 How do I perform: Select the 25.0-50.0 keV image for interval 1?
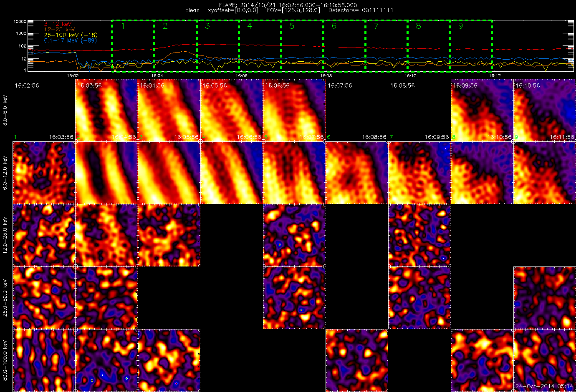(x=44, y=298)
